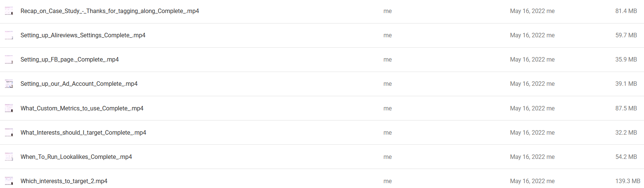Click the owner 'me' for Setting_up_FB_page row
The image size is (644, 188).
[x=387, y=60]
